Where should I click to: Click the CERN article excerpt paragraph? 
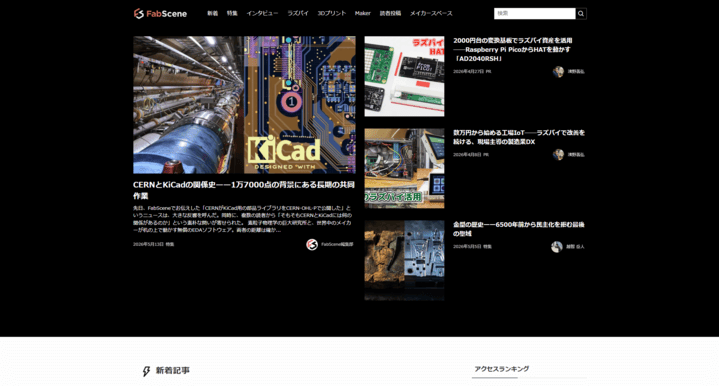coord(243,219)
